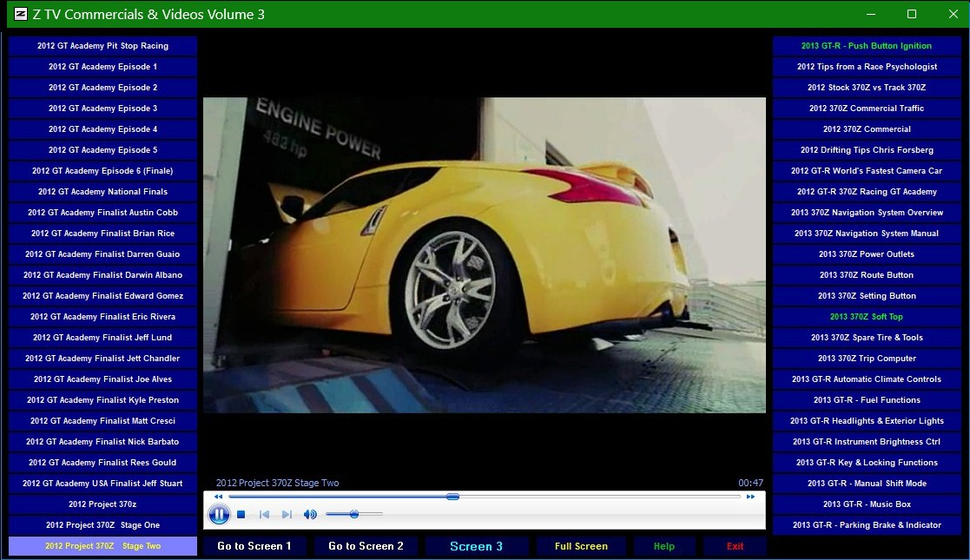This screenshot has width=970, height=560.
Task: Select the Screen 3 button
Action: pos(476,546)
